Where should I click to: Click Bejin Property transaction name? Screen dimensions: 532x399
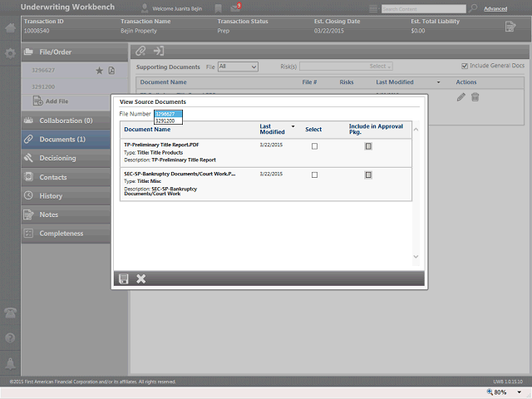tap(139, 31)
